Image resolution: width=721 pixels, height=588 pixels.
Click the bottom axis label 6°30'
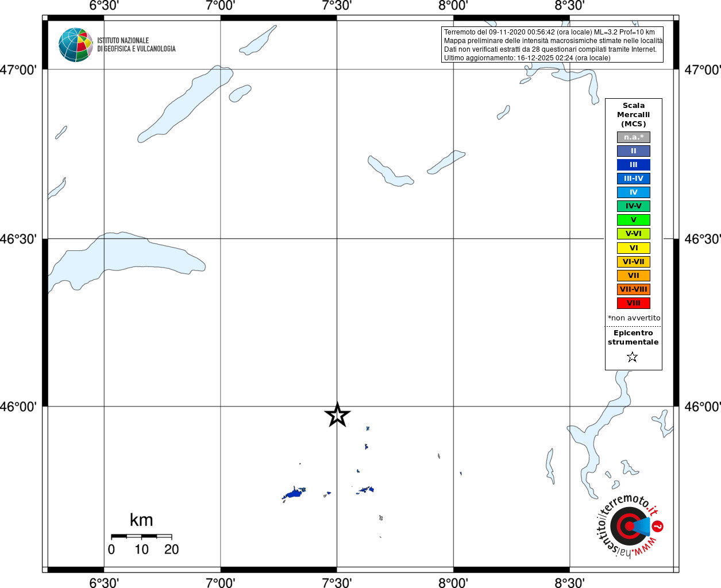[104, 583]
